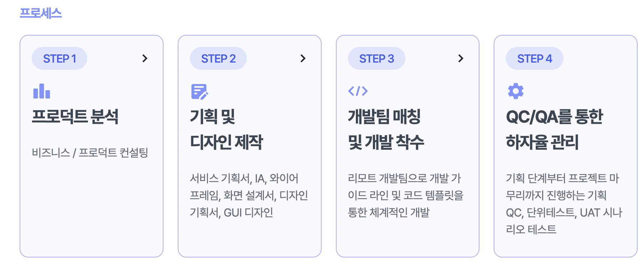This screenshot has height=271, width=644.
Task: Select the STEP 4 badge
Action: (x=534, y=58)
